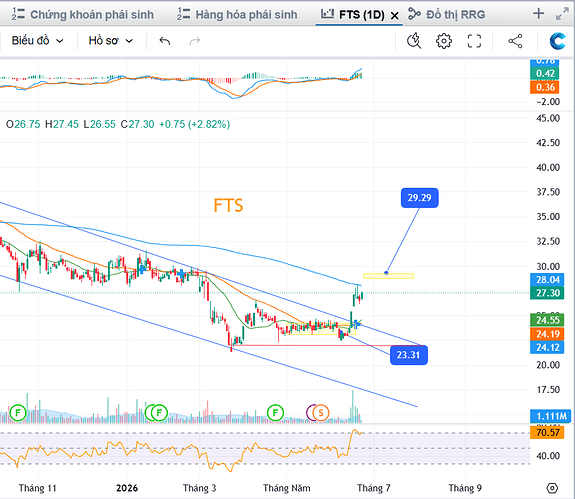Add a new tab with plus icon
575x499 pixels.
point(538,14)
